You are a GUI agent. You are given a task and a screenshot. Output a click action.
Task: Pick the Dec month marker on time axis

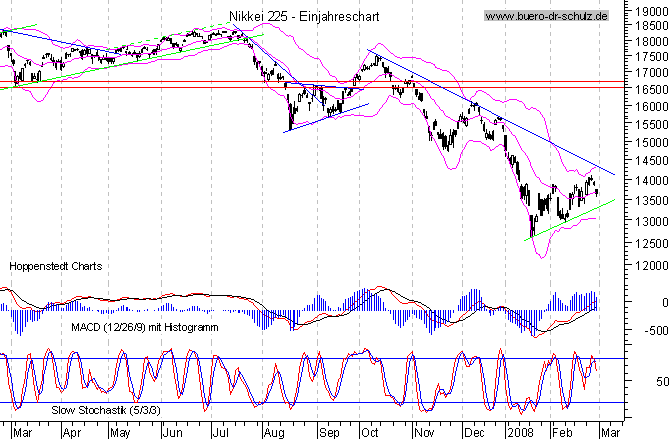tap(473, 432)
